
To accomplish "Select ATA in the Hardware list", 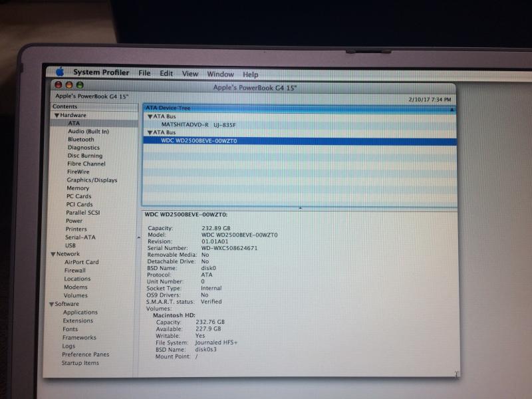I will (x=94, y=123).
